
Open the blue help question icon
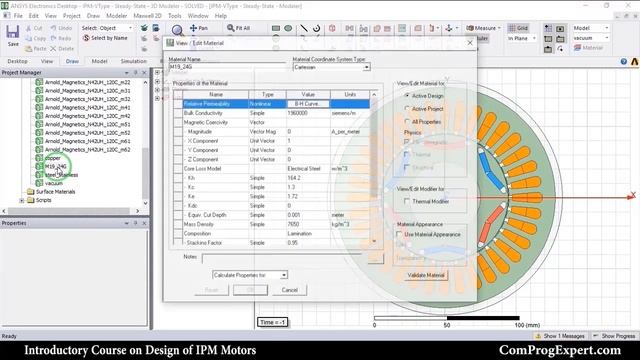[624, 62]
